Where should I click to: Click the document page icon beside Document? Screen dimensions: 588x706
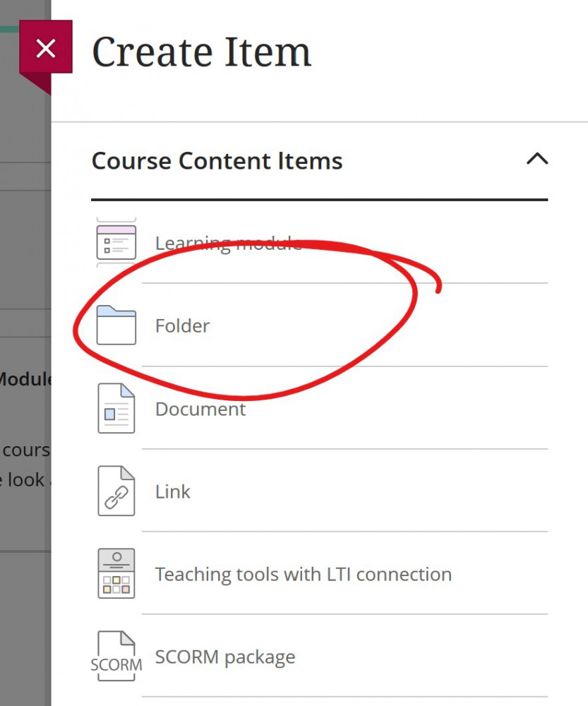click(116, 409)
